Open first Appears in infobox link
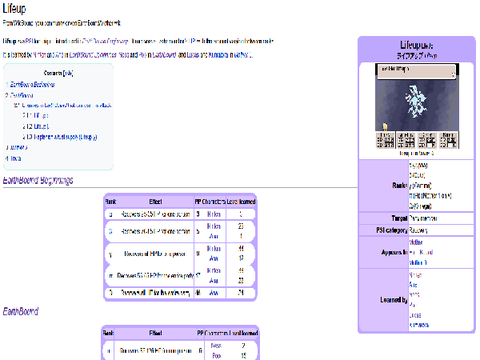Image resolution: width=480 pixels, height=360 pixels. (x=416, y=242)
